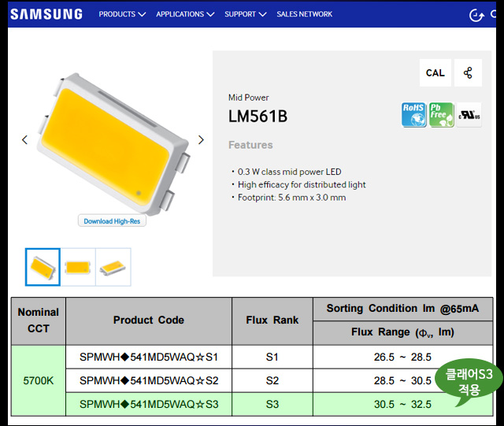Click the Nominal CCT column header
The width and height of the screenshot is (504, 426).
click(x=39, y=320)
